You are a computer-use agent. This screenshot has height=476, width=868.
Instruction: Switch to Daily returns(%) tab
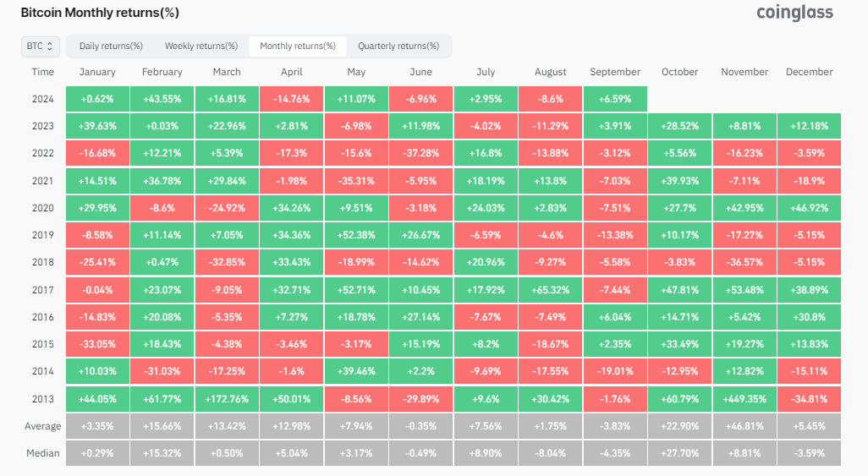pos(110,46)
